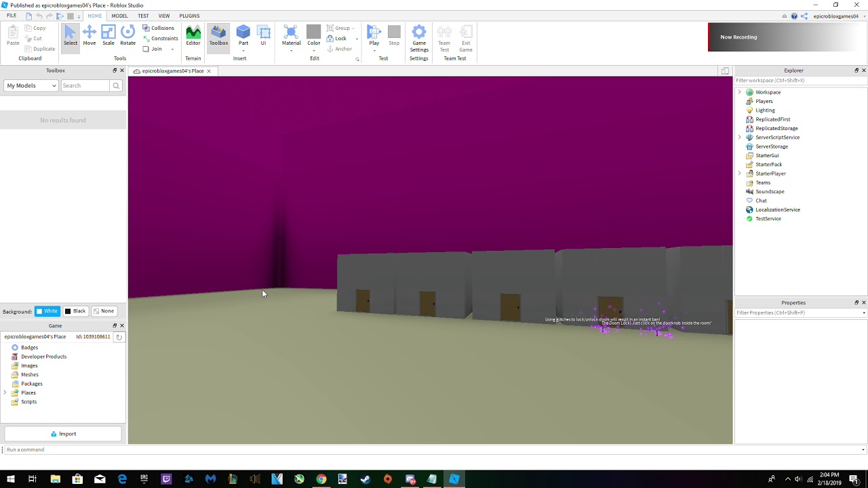Refresh the Game panel ID

[x=119, y=337]
